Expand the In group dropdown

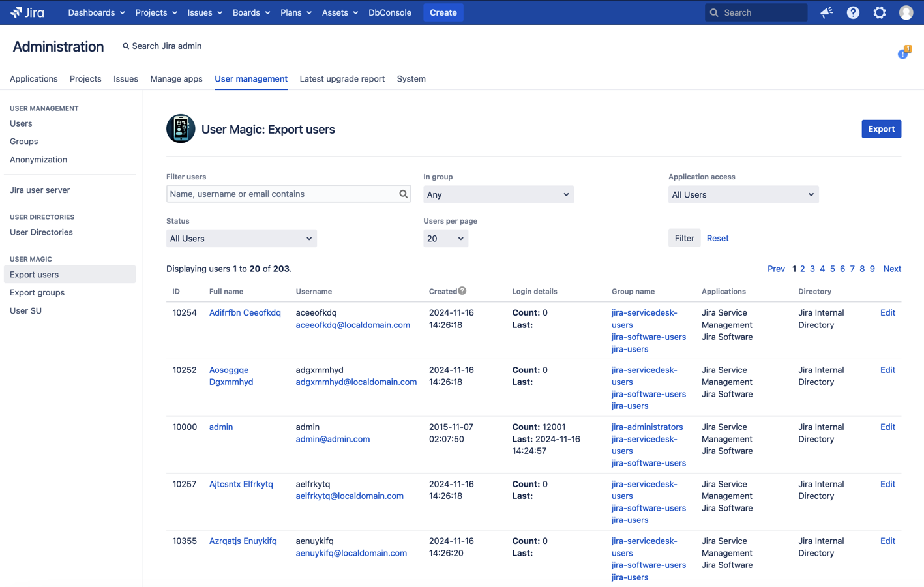click(x=498, y=194)
